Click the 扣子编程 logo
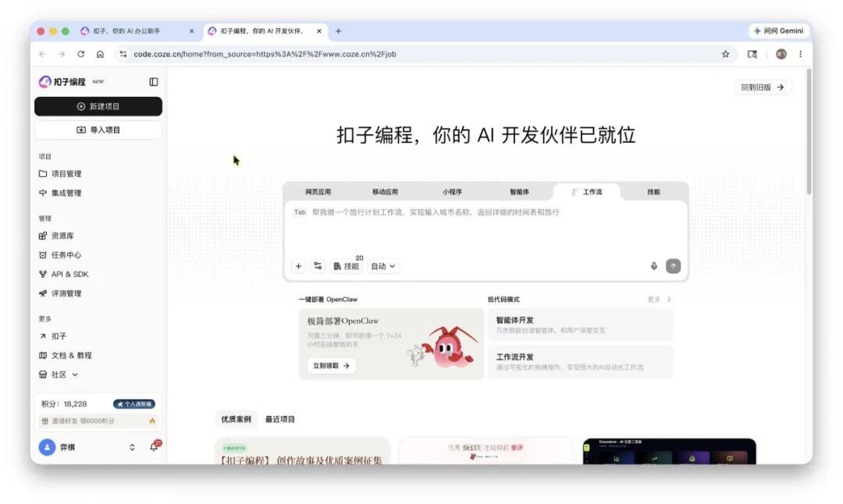Image resolution: width=843 pixels, height=504 pixels. point(62,82)
